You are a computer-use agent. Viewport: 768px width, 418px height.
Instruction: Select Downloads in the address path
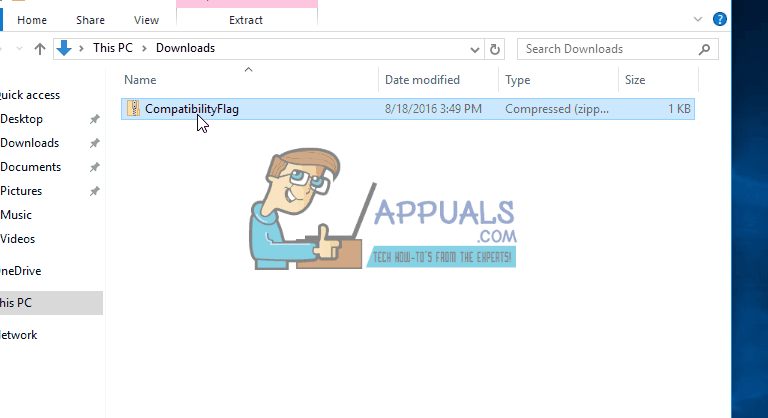[x=185, y=48]
